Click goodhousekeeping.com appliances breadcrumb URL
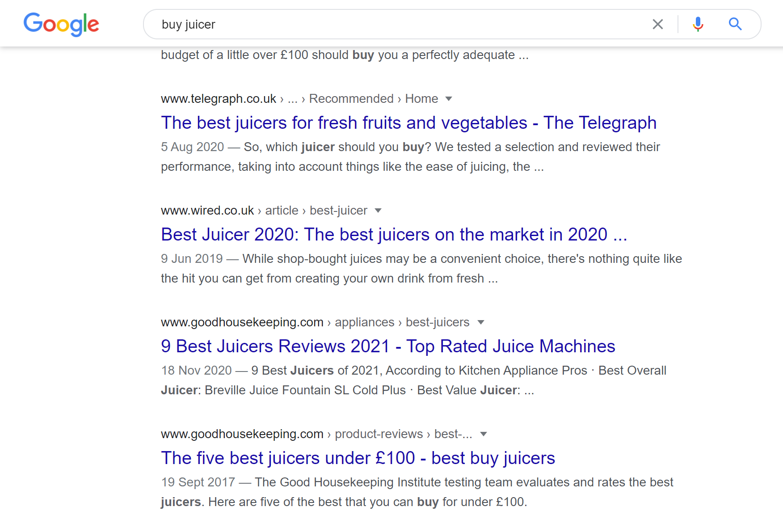Image resolution: width=783 pixels, height=532 pixels. pyautogui.click(x=315, y=322)
